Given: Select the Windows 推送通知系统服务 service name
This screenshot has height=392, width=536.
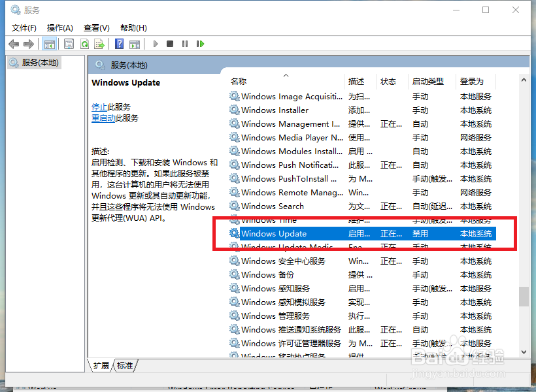Looking at the screenshot, I should pos(292,329).
